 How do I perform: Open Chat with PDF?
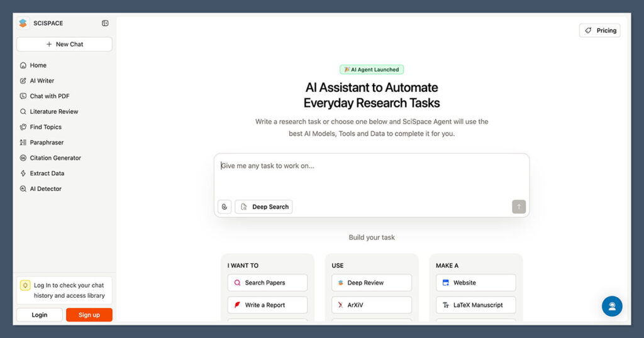pos(49,96)
